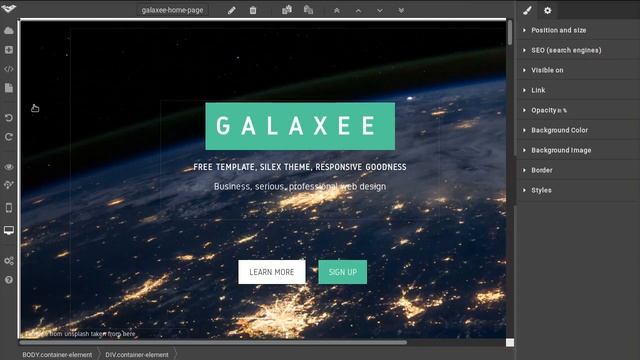Click the unsplash 'taken from here' link
The image size is (640, 360).
tap(113, 334)
